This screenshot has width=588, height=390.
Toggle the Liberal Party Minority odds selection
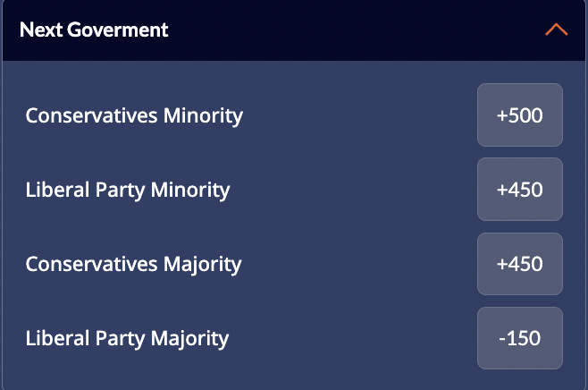click(520, 190)
